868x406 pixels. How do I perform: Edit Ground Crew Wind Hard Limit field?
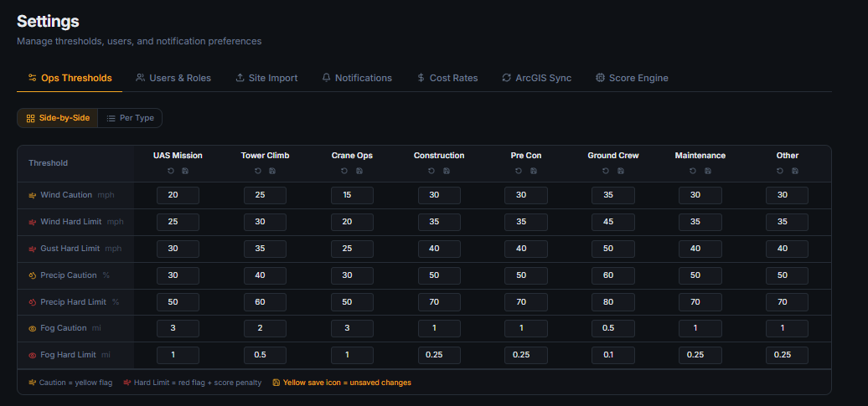(612, 222)
